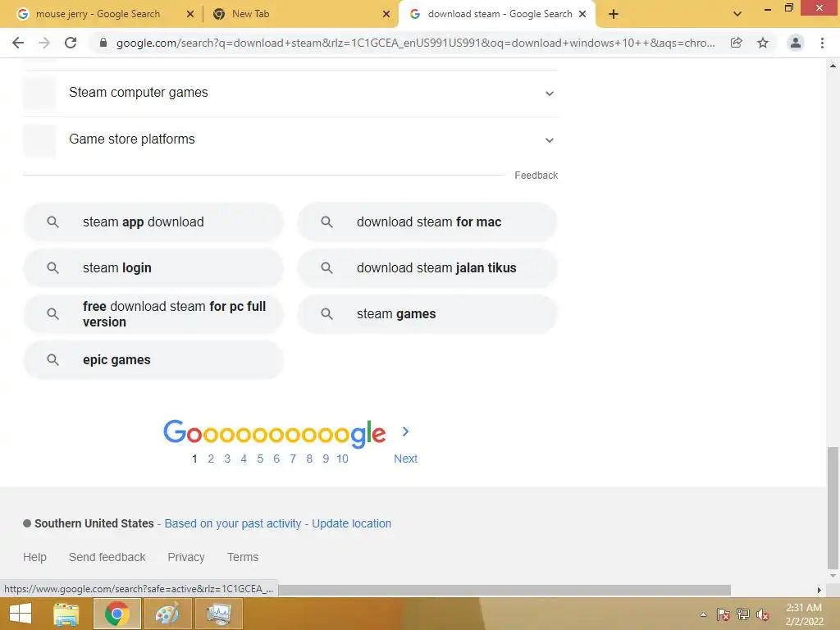Bookmark this page with star icon

point(763,43)
